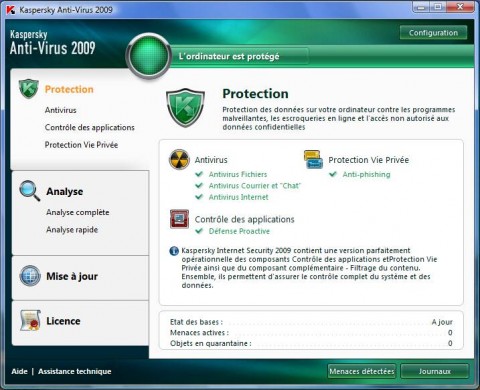Click the checkmark next to Antivirus Courrier et Chat
The image size is (480, 390).
click(x=199, y=185)
